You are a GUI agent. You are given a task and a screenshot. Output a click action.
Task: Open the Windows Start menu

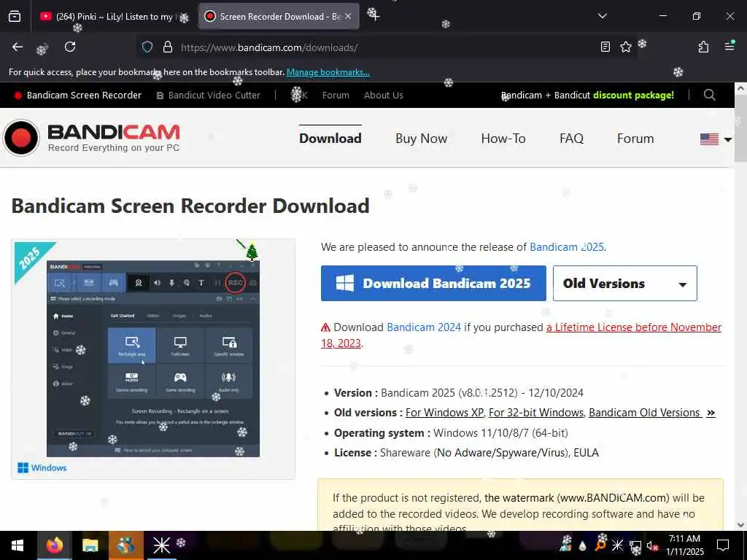coord(18,545)
